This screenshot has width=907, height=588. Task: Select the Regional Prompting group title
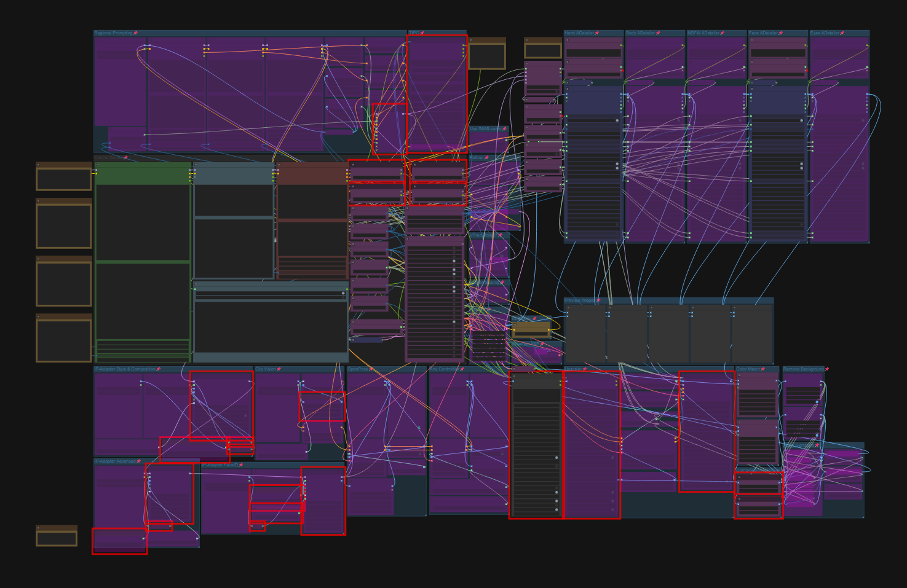click(x=114, y=33)
